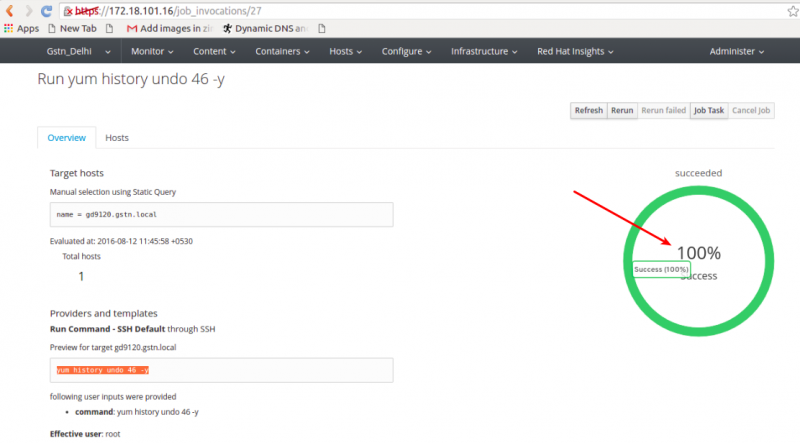Viewport: 800px width, 443px height.
Task: Open the Content menu
Action: 214,51
